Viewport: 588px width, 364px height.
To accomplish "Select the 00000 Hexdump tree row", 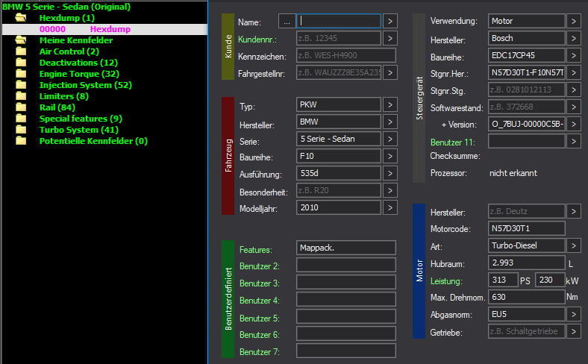I will click(x=104, y=29).
